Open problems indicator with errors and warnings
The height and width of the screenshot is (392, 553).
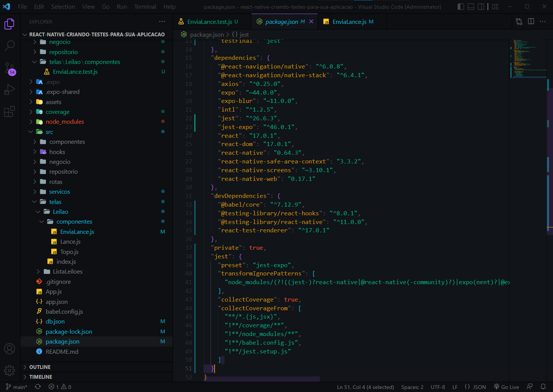click(60, 387)
